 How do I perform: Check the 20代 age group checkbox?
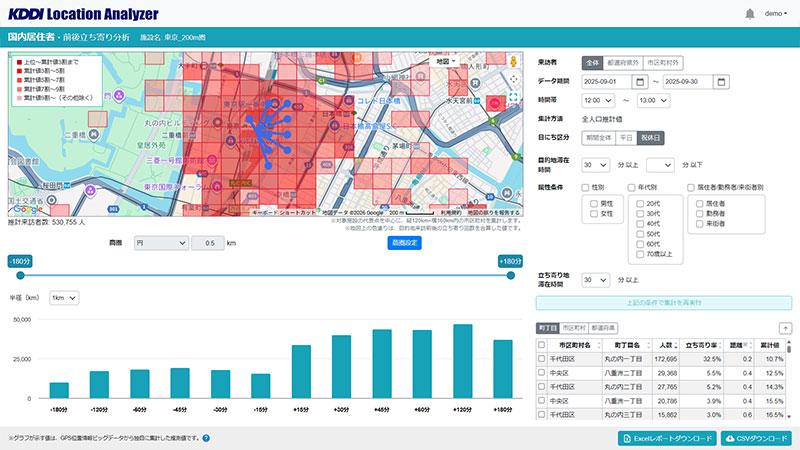click(641, 203)
